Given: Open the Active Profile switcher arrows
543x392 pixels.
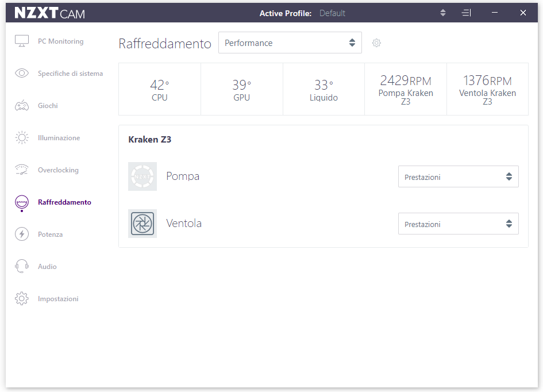Looking at the screenshot, I should (443, 13).
